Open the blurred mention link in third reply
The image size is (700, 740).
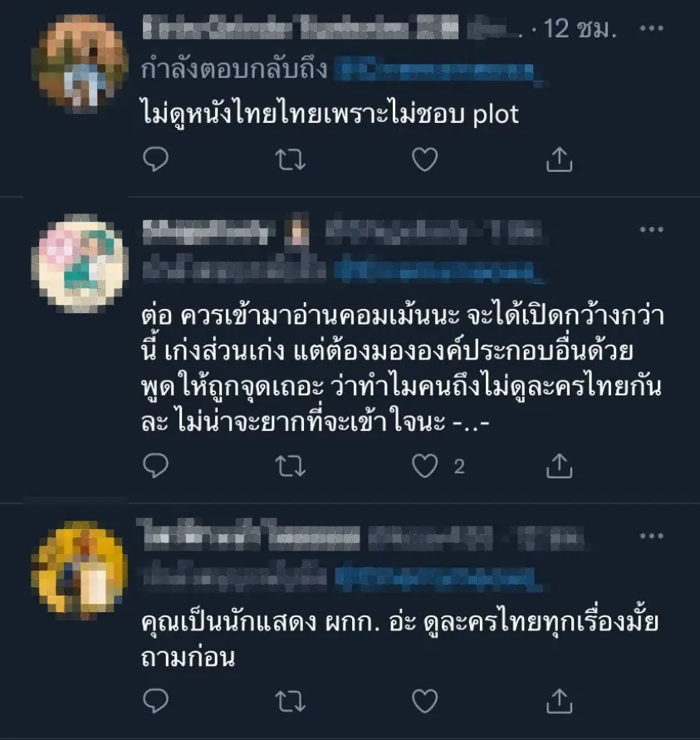click(x=440, y=578)
